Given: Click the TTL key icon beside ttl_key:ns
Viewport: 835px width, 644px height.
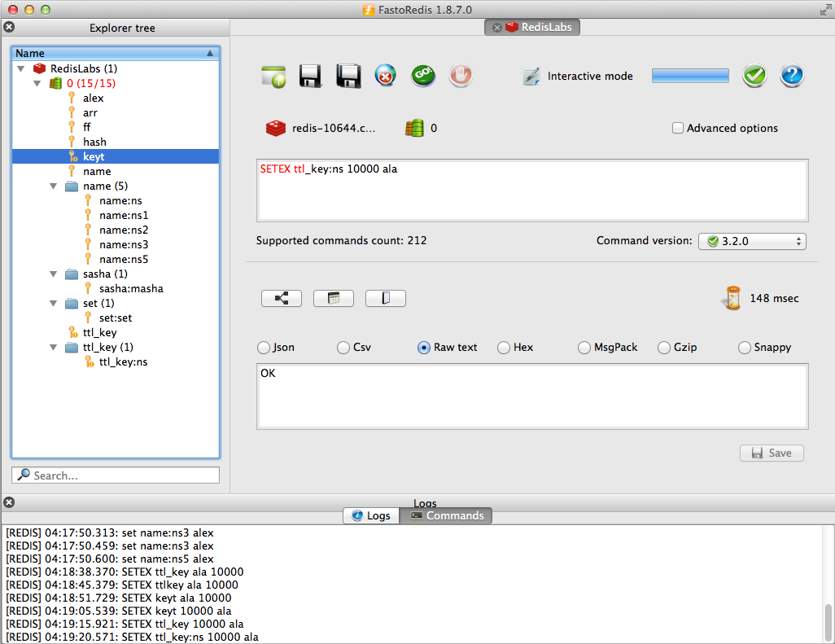Looking at the screenshot, I should point(89,361).
